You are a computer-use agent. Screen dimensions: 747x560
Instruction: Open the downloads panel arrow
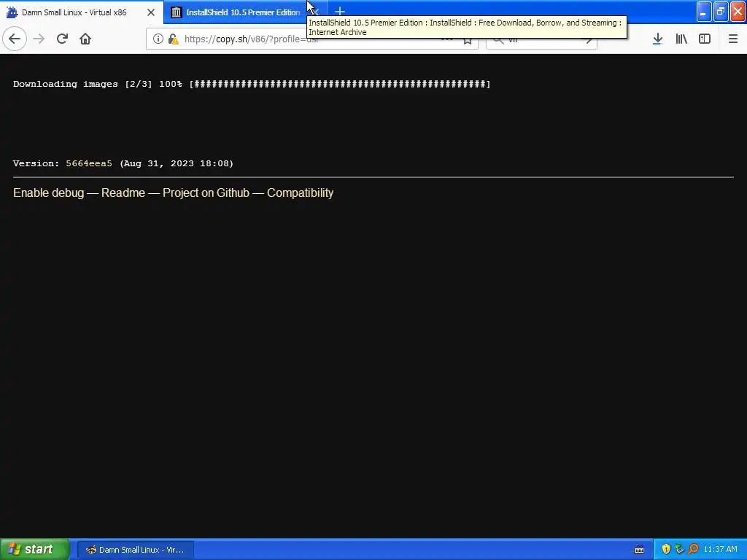657,39
